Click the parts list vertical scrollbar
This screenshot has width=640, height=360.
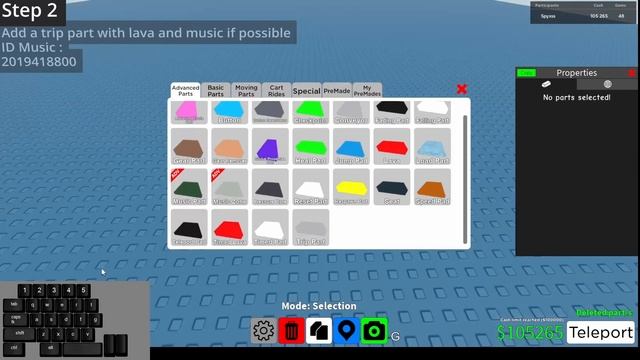point(465,180)
